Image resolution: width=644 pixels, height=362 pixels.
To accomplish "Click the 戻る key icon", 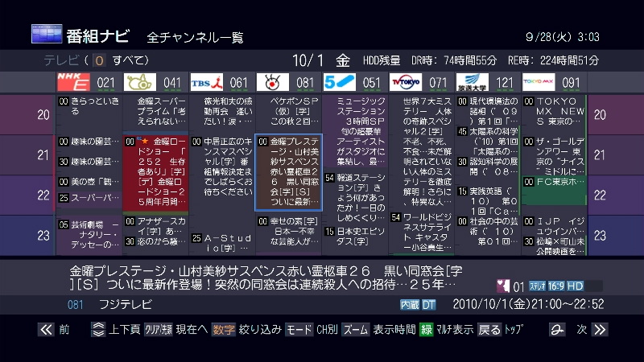I will tap(489, 330).
